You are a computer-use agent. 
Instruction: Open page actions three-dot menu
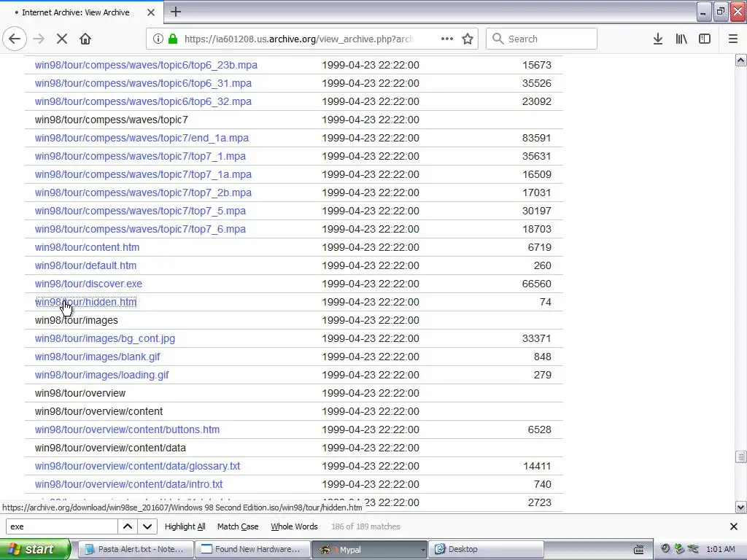(x=447, y=39)
